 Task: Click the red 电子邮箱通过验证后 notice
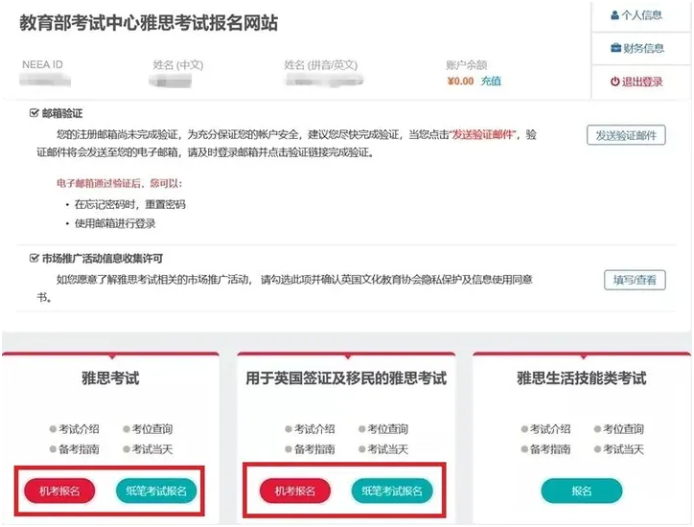[x=119, y=183]
